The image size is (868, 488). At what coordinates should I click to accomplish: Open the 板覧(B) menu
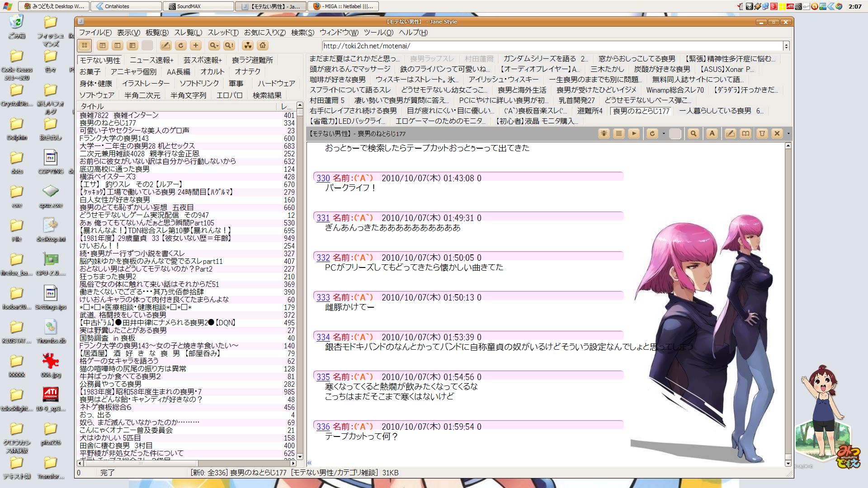point(157,33)
